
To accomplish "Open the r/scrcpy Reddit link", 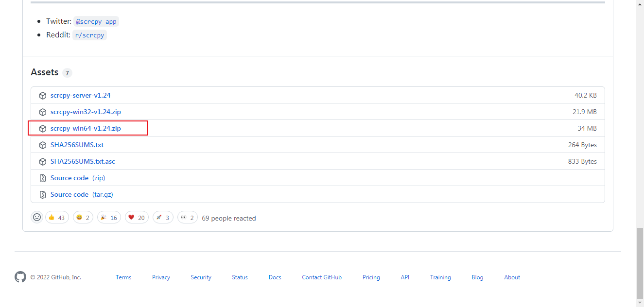I will (89, 35).
